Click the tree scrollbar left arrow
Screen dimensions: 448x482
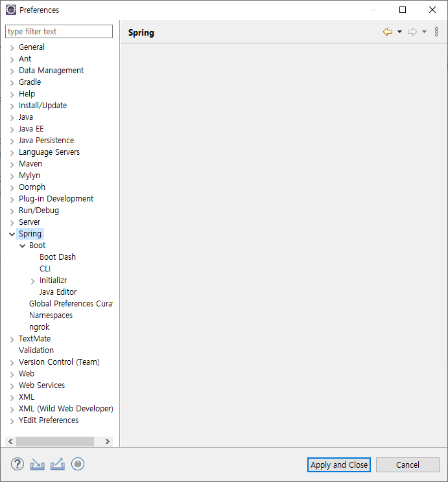(x=10, y=441)
